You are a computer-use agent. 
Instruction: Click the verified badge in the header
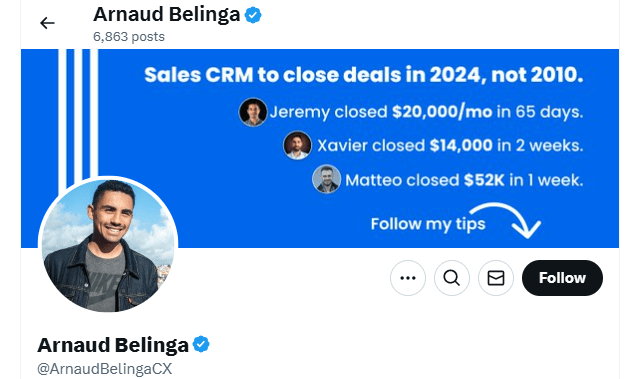(x=253, y=15)
